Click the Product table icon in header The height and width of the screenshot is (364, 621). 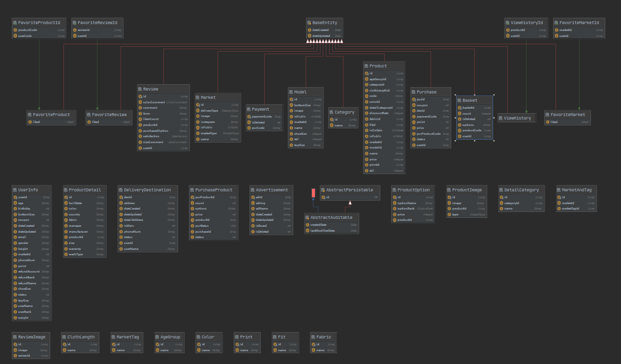[x=367, y=66]
